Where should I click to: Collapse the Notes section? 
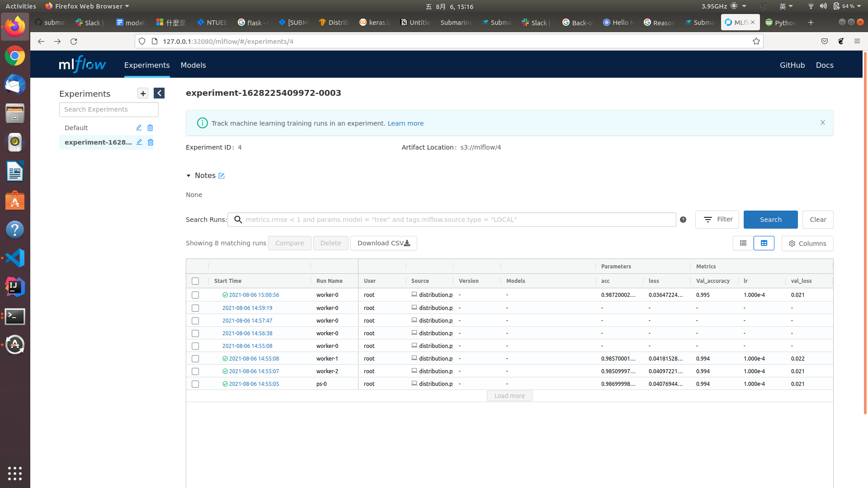189,176
